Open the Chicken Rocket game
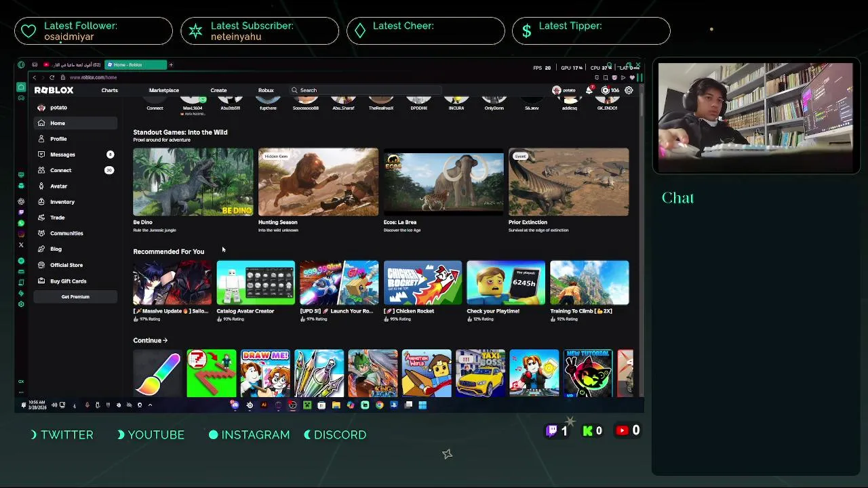Screen dimensions: 868x488 pyautogui.click(x=422, y=283)
